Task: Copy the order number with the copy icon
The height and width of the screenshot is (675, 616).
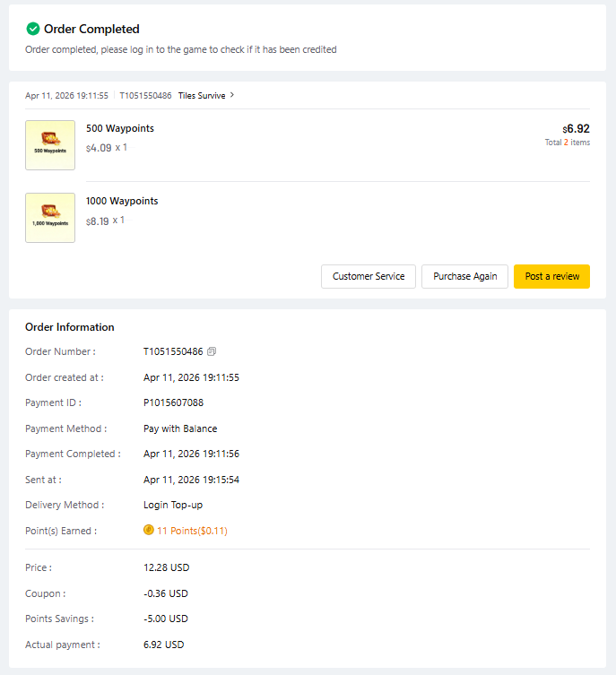Action: [212, 351]
